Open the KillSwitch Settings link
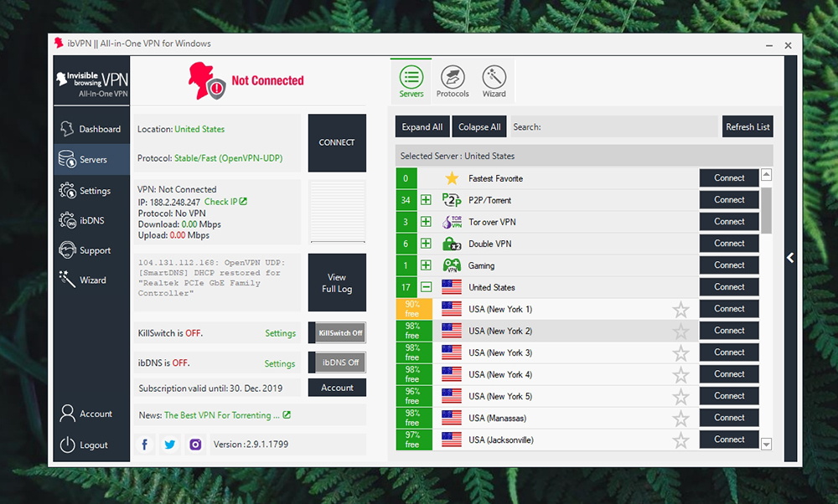The height and width of the screenshot is (504, 838). pyautogui.click(x=280, y=333)
